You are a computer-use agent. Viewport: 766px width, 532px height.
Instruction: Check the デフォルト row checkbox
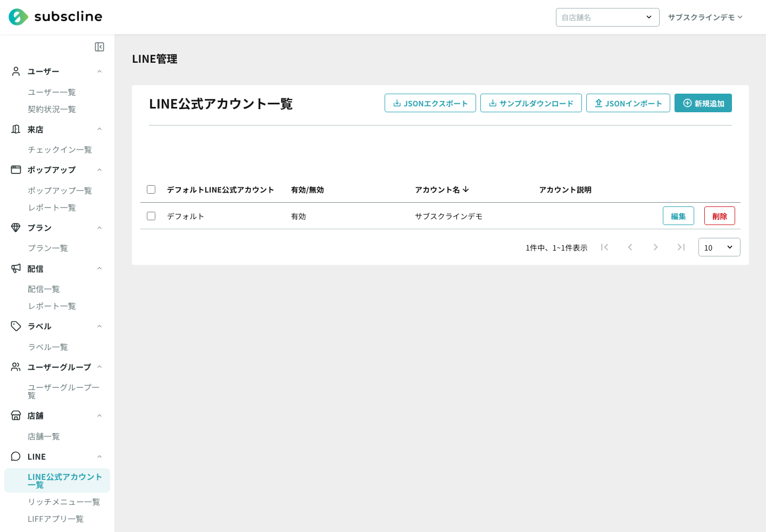point(151,216)
